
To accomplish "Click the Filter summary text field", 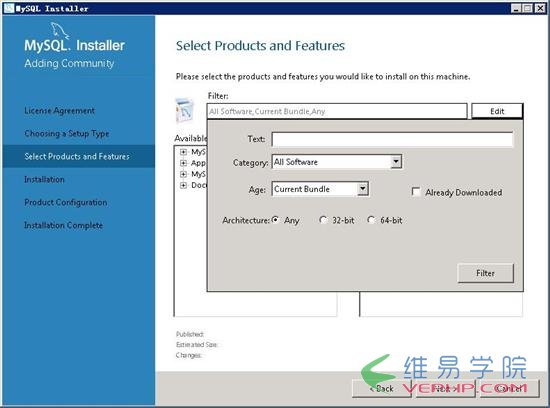I will coord(337,111).
